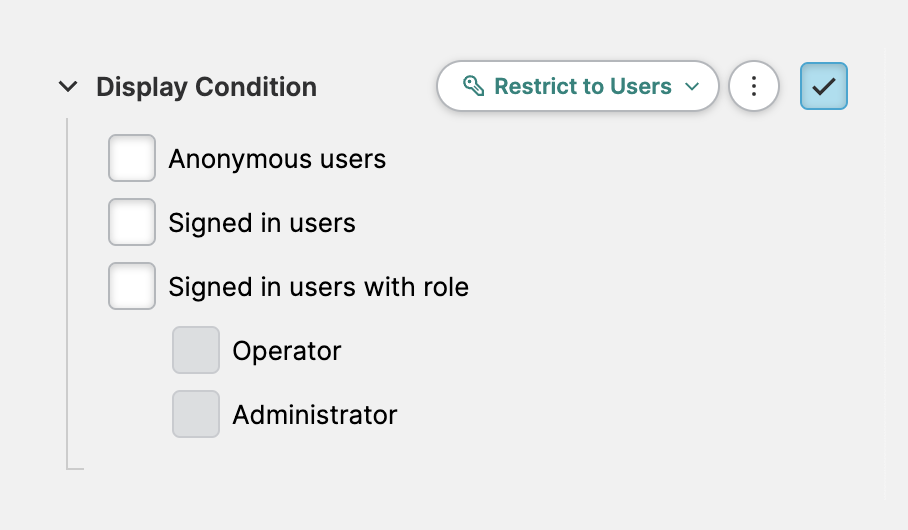The height and width of the screenshot is (530, 908).
Task: Click the Restrict to Users button label
Action: point(583,86)
